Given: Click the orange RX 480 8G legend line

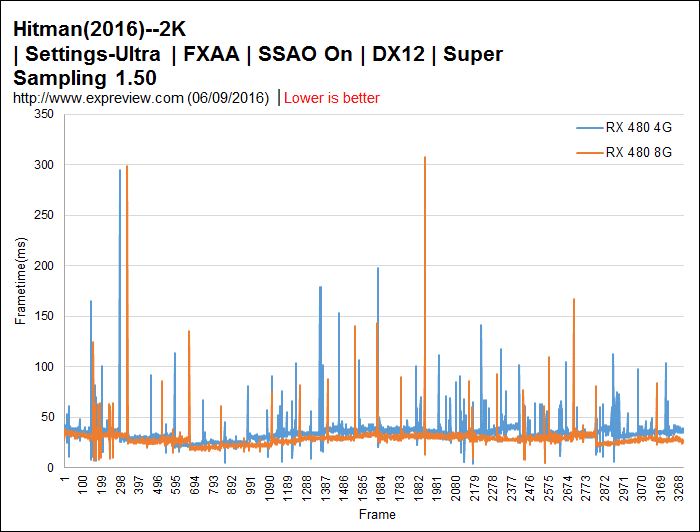Looking at the screenshot, I should pyautogui.click(x=589, y=153).
